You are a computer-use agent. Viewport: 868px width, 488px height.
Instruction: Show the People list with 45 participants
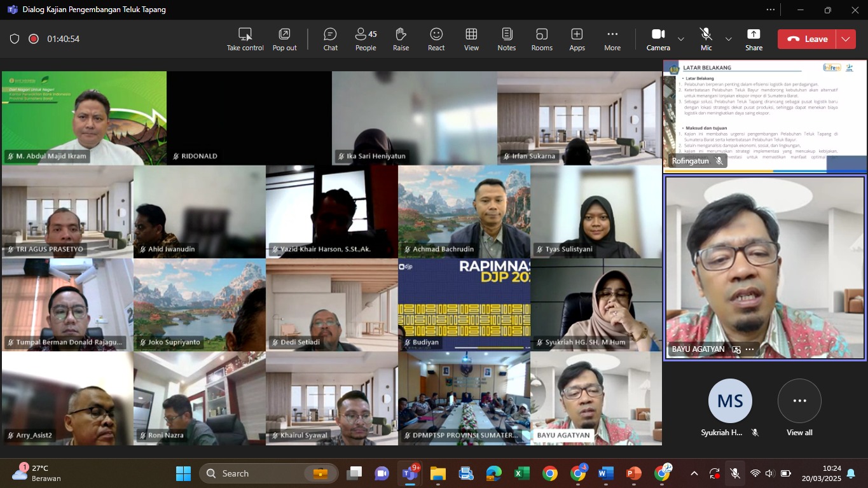(x=366, y=39)
